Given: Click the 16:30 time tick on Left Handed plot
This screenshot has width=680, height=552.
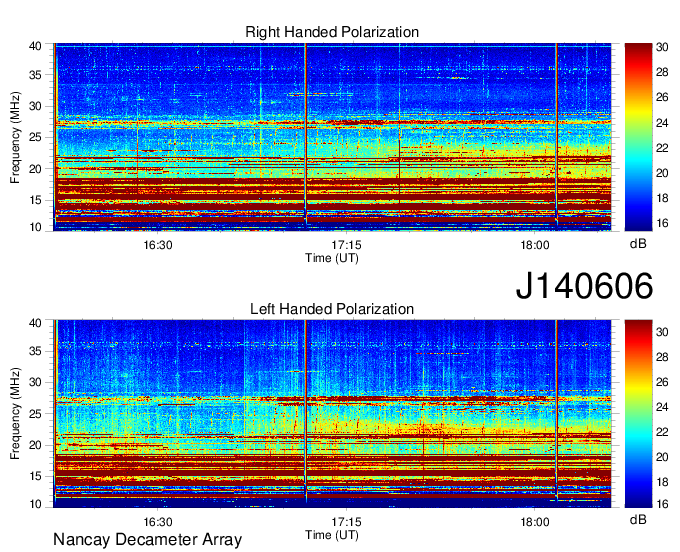Looking at the screenshot, I should pos(158,522).
